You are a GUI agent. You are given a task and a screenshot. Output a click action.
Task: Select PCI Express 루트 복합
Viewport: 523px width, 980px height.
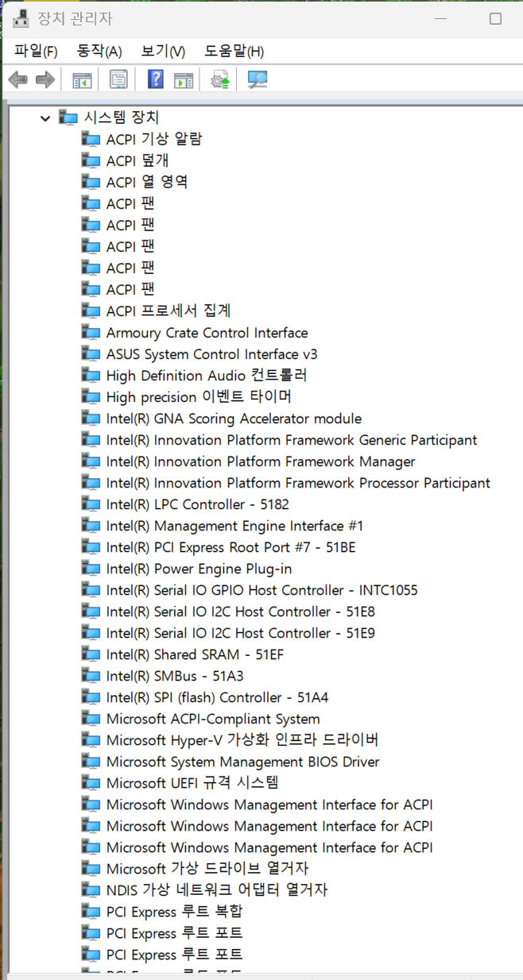coord(175,912)
